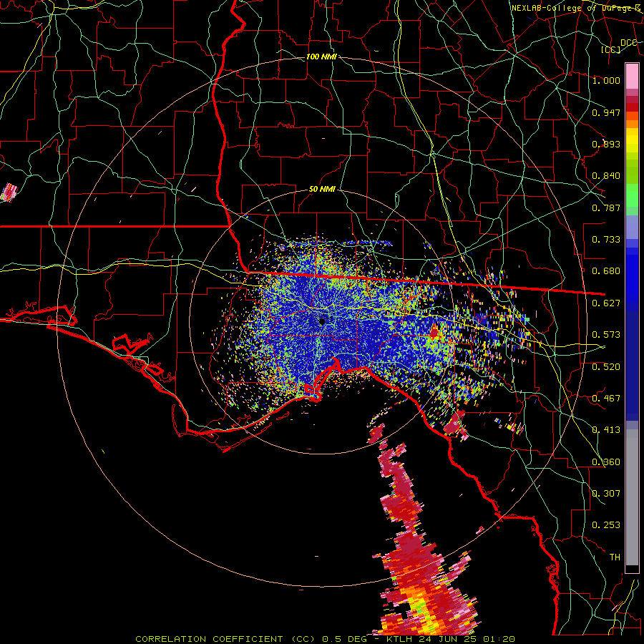644x644 pixels.
Task: Click the KTLH station identifier in the caption
Action: [401, 639]
